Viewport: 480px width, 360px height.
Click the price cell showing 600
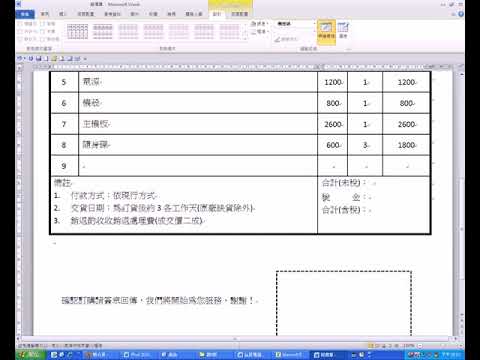[x=333, y=145]
